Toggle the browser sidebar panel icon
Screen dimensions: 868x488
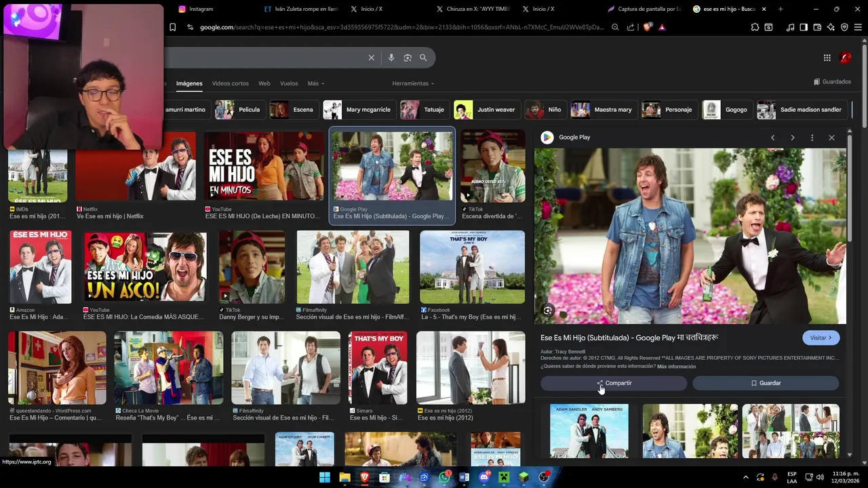point(804,27)
